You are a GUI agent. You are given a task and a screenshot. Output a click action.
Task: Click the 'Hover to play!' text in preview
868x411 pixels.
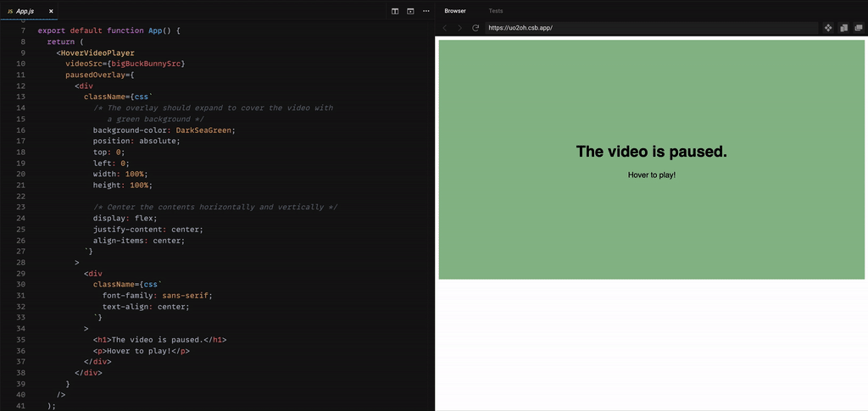(x=652, y=175)
